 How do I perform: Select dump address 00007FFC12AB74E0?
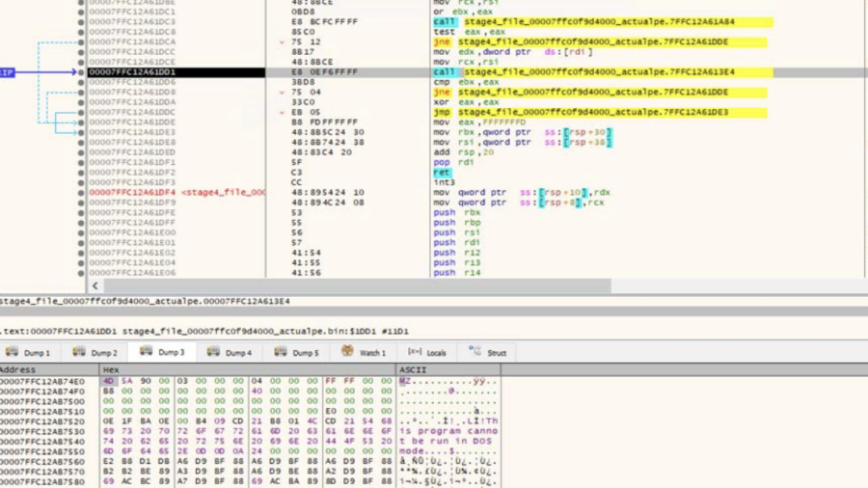click(x=42, y=381)
